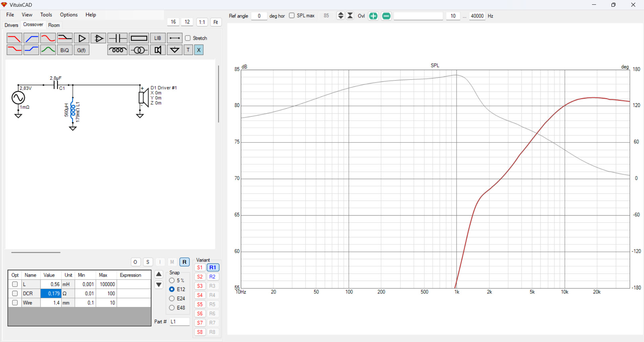644x342 pixels.
Task: Move the parameter up with the arrow
Action: (159, 274)
